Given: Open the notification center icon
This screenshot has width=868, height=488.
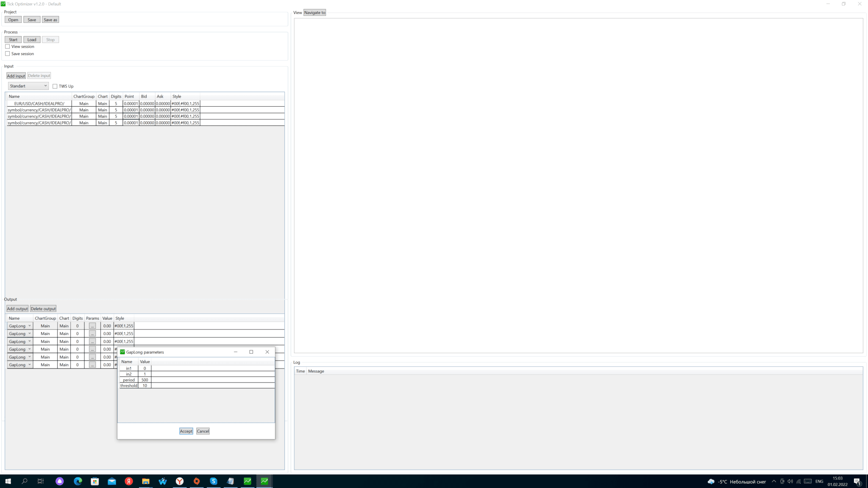Looking at the screenshot, I should pyautogui.click(x=857, y=482).
